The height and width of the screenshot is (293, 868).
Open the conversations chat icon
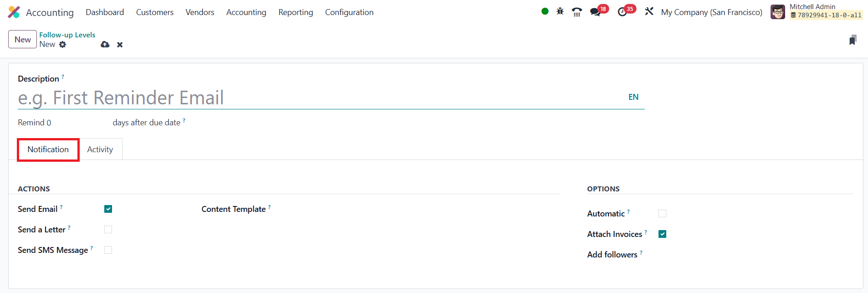[595, 12]
